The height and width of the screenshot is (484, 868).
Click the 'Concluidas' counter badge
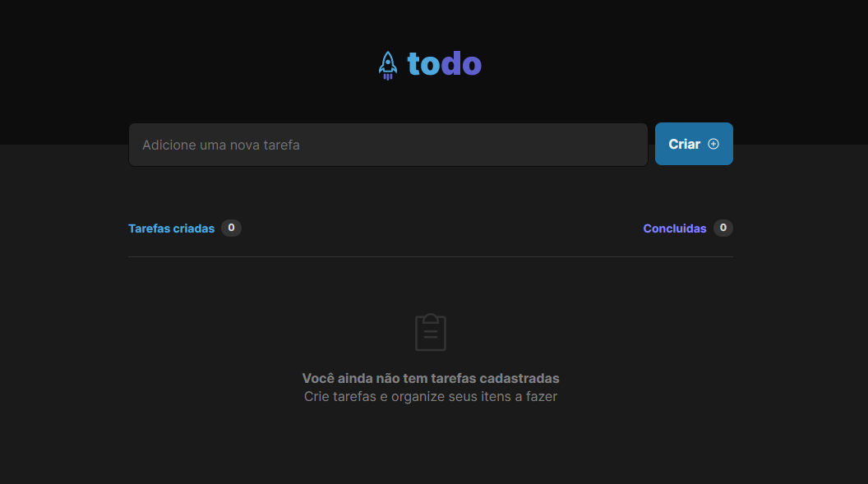point(723,228)
